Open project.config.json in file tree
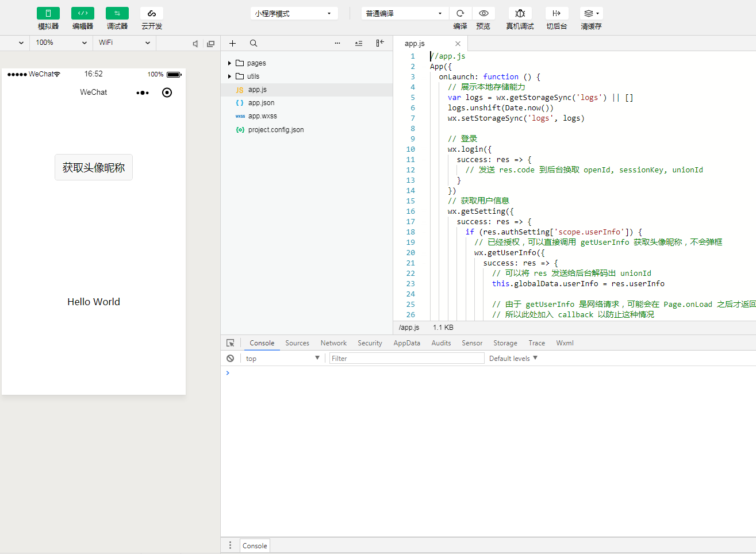This screenshot has height=554, width=756. pos(276,130)
